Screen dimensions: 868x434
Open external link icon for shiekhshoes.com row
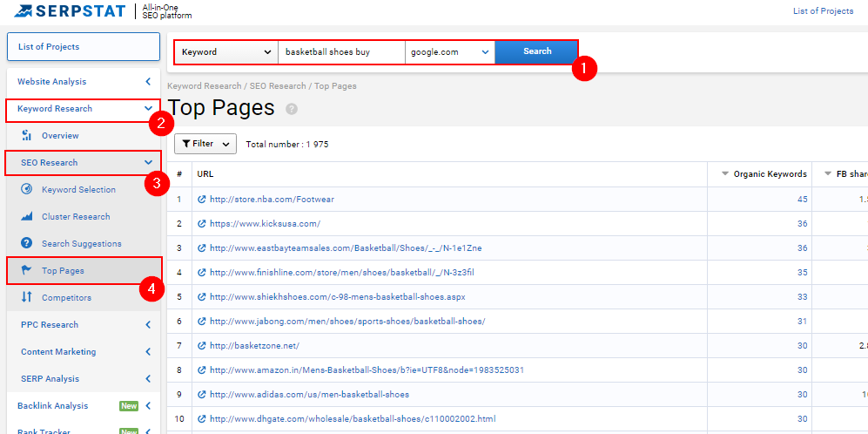click(202, 296)
